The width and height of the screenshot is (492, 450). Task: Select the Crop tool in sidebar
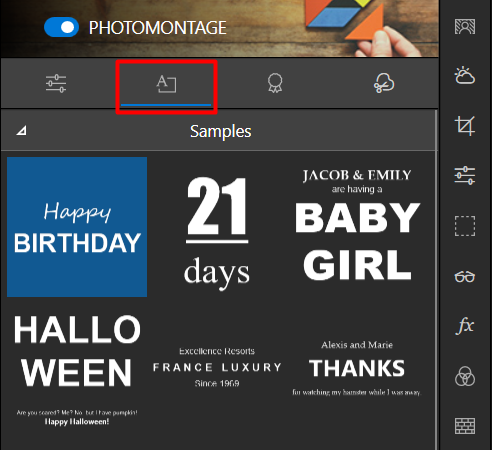pyautogui.click(x=465, y=126)
